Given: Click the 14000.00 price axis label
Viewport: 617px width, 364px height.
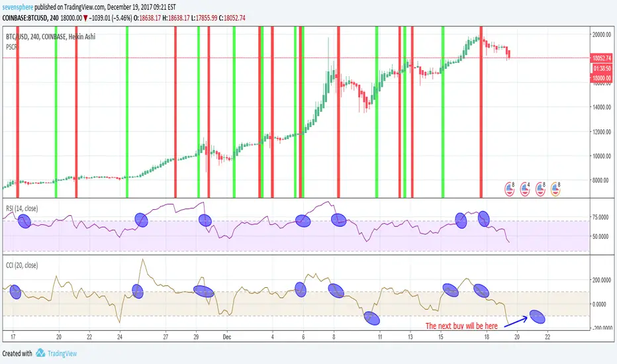Looking at the screenshot, I should pos(602,107).
